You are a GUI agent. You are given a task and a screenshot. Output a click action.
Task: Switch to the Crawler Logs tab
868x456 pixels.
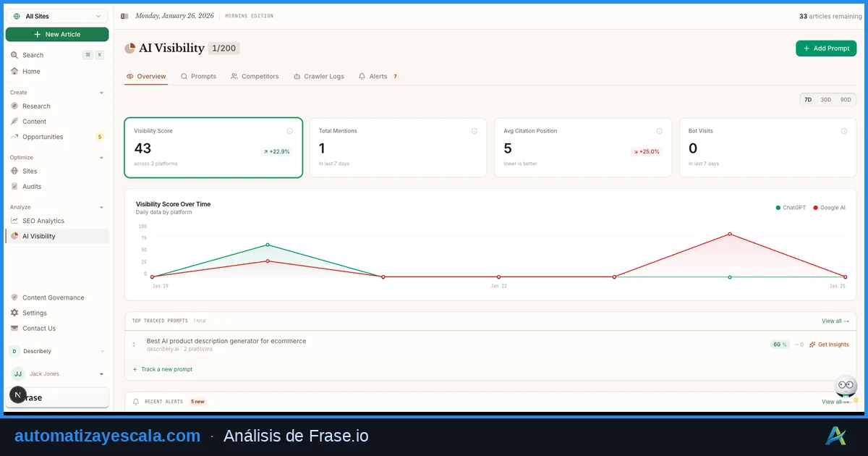coord(319,76)
